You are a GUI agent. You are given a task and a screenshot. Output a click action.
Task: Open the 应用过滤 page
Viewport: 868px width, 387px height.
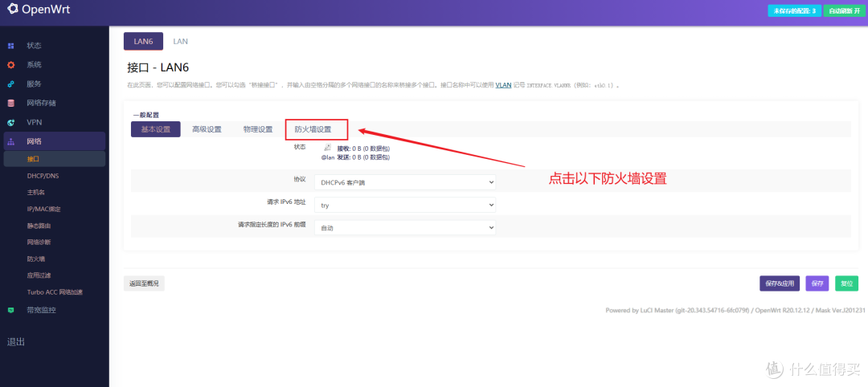pyautogui.click(x=39, y=275)
